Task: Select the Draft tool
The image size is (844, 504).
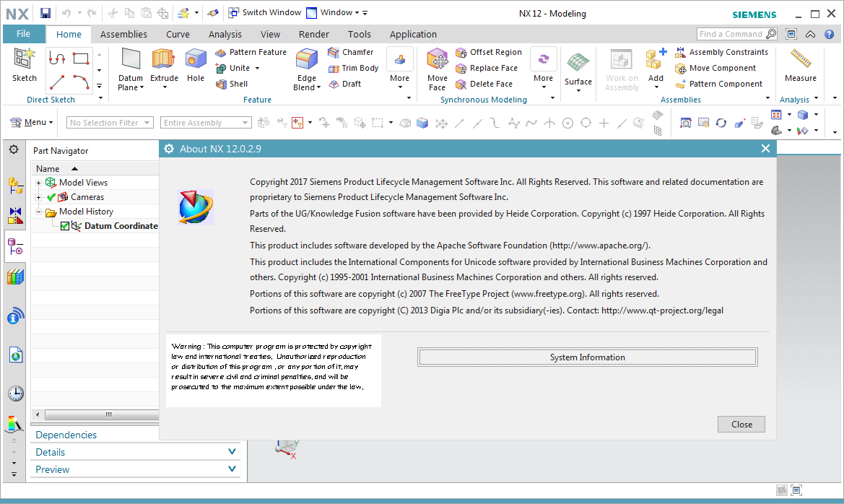Action: (345, 84)
